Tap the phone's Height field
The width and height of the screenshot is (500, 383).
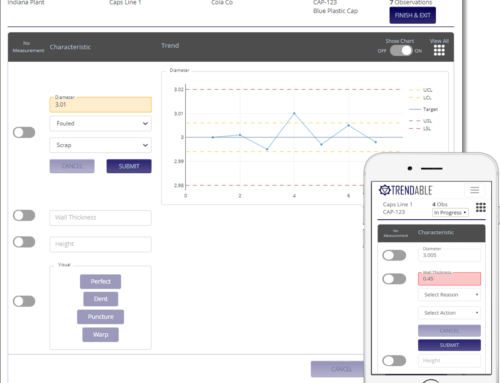(449, 361)
